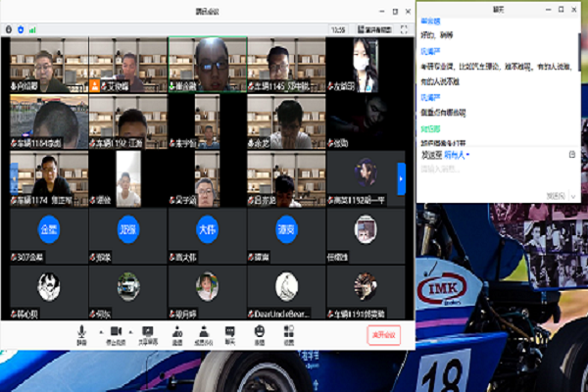The image size is (588, 392).
Task: Open the settings icon in the toolbar
Action: point(289,332)
